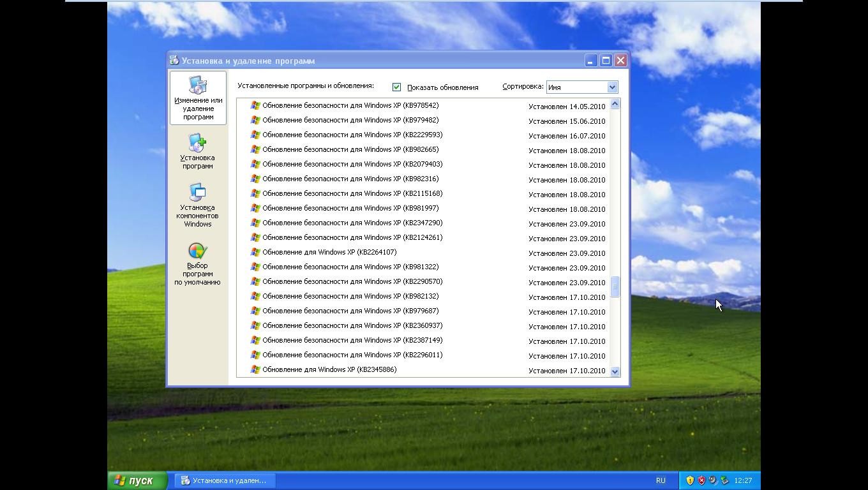This screenshot has width=868, height=490.
Task: Click the Windows flag icon beside KB982665
Action: click(x=255, y=149)
